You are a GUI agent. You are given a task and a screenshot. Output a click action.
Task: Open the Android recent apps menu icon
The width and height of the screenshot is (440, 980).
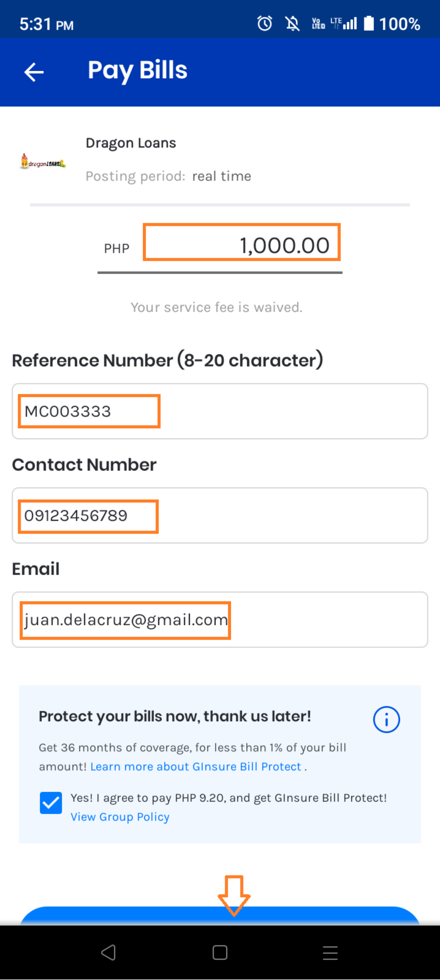330,952
